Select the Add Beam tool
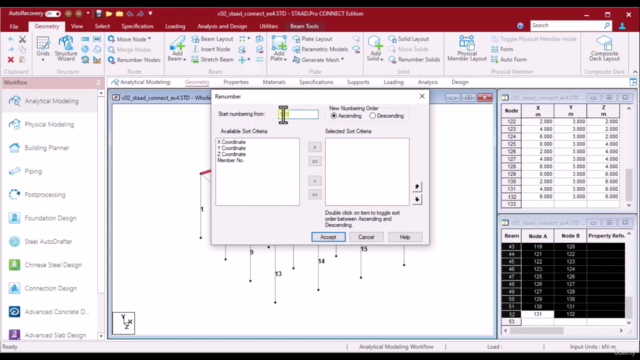The width and height of the screenshot is (640, 360). point(177,49)
